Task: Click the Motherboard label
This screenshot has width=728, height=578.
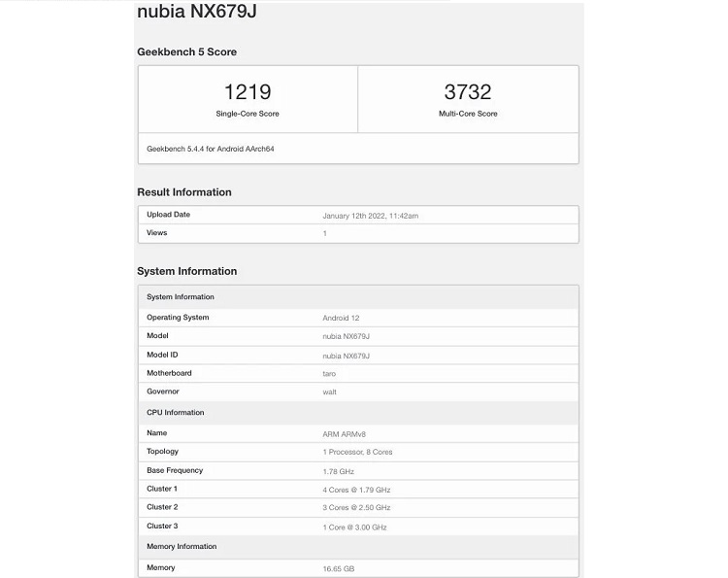Action: (x=169, y=373)
